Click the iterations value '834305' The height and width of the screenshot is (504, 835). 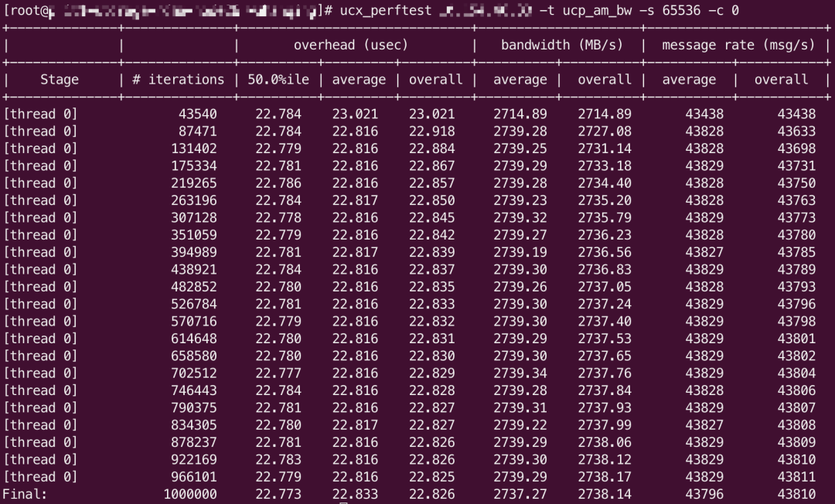194,425
